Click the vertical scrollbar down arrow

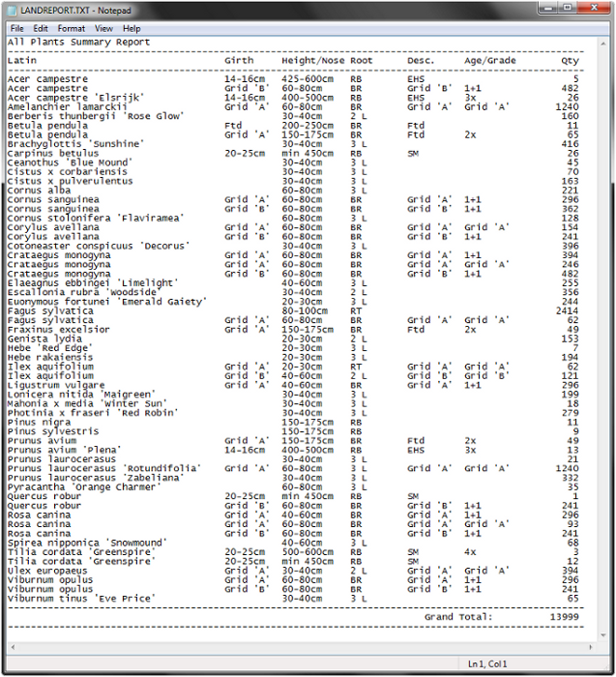[603, 635]
